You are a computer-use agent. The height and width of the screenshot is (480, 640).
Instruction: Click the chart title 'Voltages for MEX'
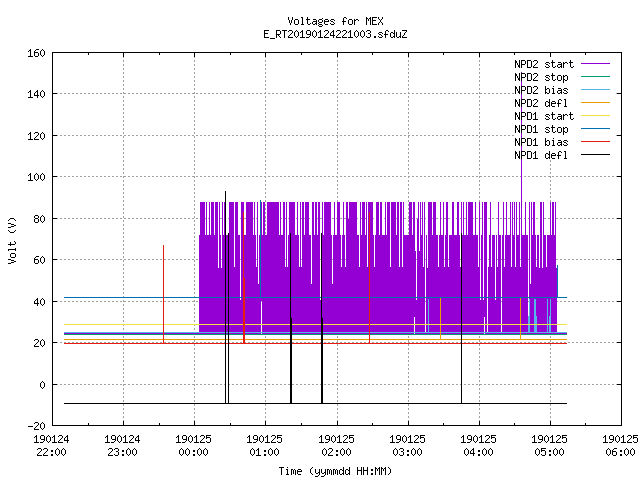coord(335,21)
